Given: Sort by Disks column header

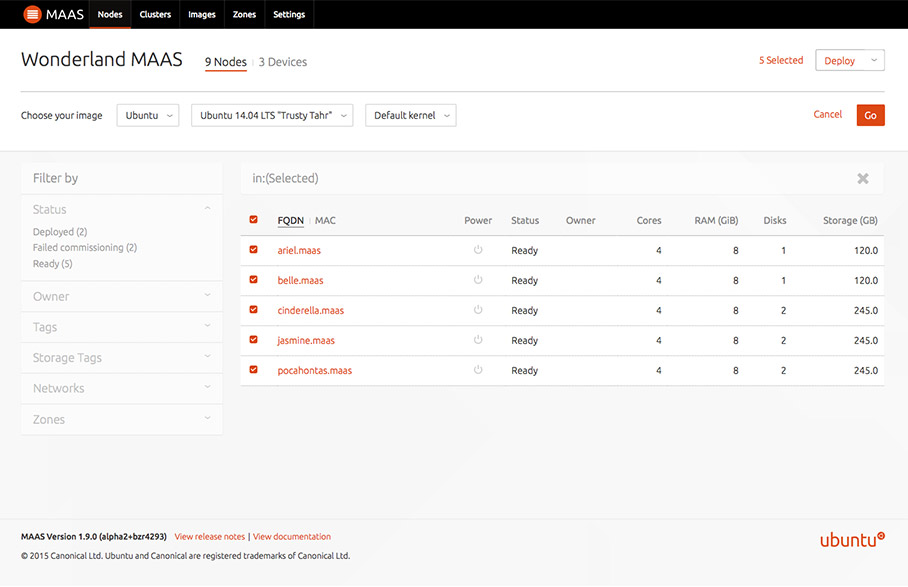Looking at the screenshot, I should 775,221.
